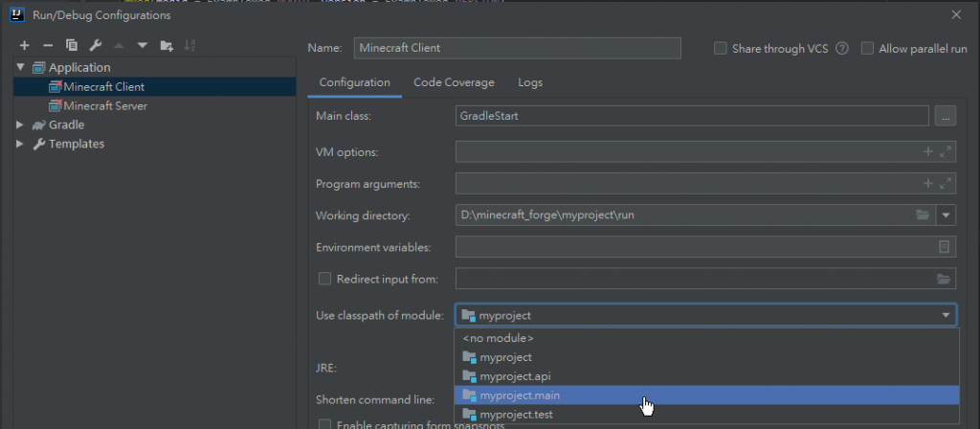Image resolution: width=980 pixels, height=429 pixels.
Task: Switch to the Configuration tab
Action: [354, 82]
